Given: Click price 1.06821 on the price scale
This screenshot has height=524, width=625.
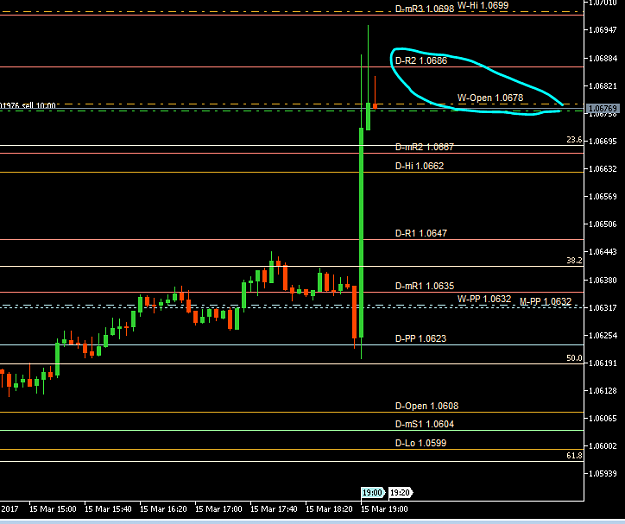Looking at the screenshot, I should [x=603, y=86].
